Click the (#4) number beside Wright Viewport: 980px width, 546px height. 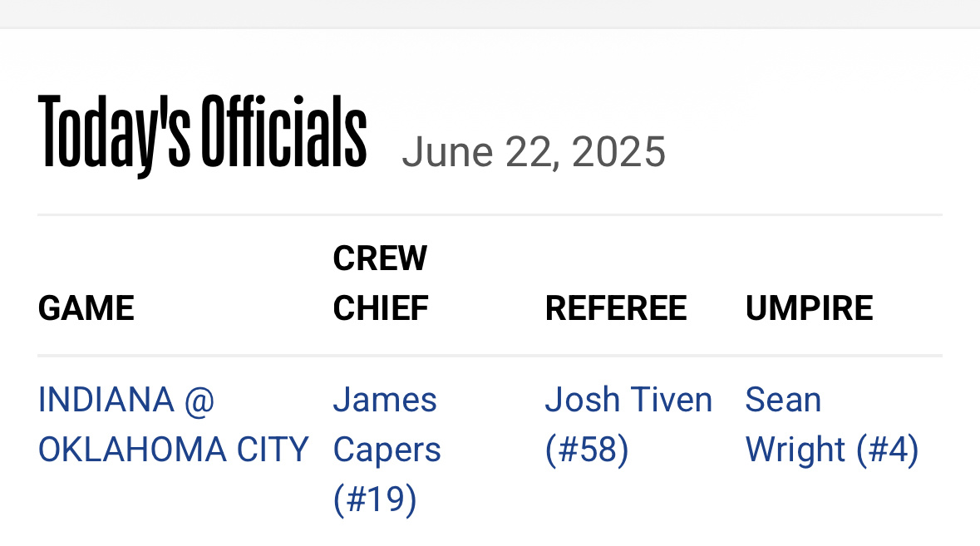888,450
